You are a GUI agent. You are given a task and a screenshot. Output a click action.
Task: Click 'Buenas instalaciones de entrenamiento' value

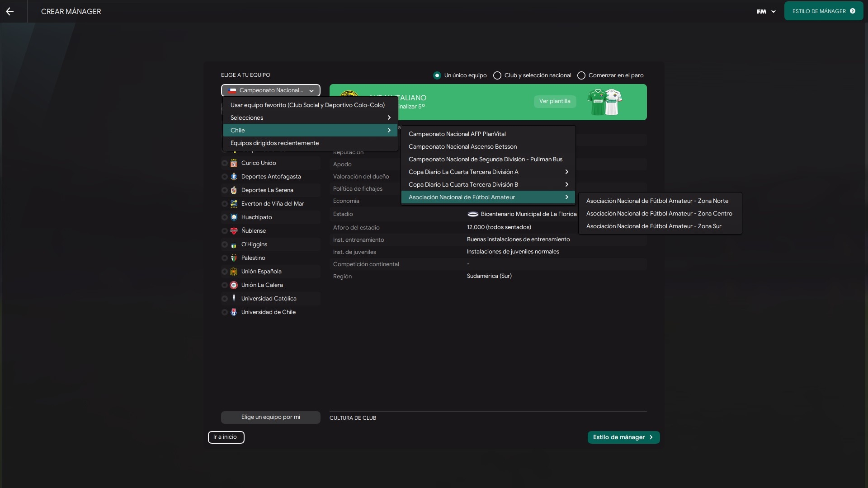[x=518, y=239]
